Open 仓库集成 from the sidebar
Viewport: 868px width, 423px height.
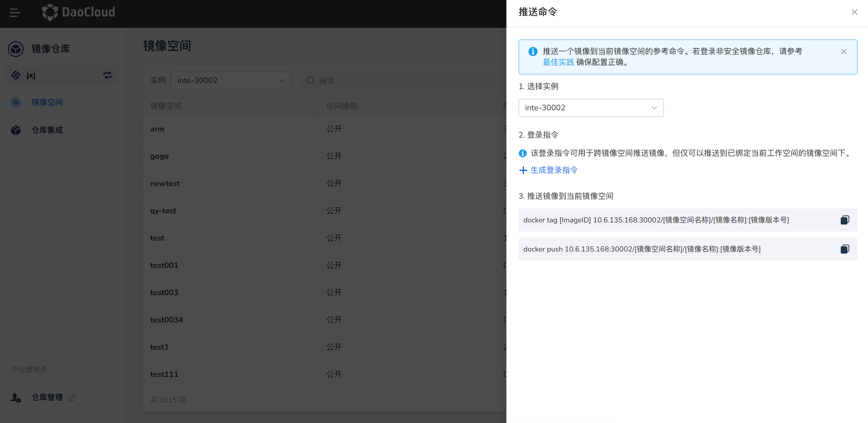click(47, 130)
